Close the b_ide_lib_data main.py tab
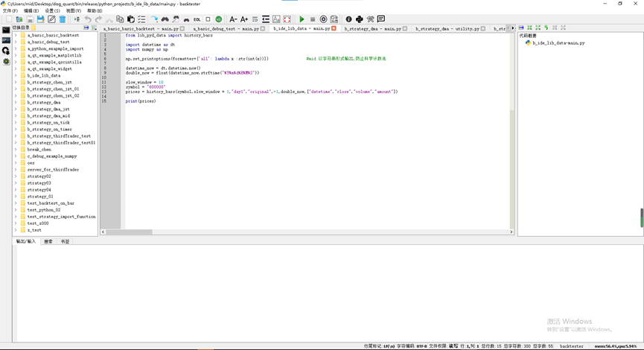The image size is (644, 350). click(334, 28)
